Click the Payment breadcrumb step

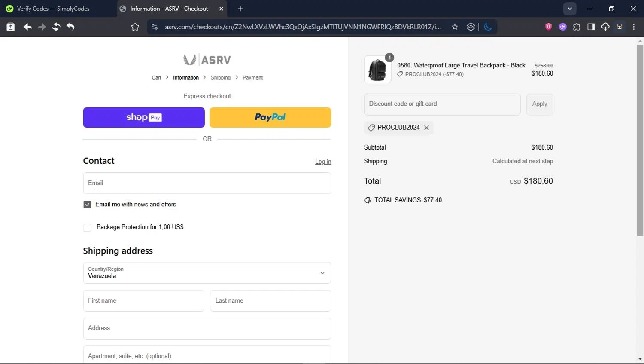click(252, 78)
